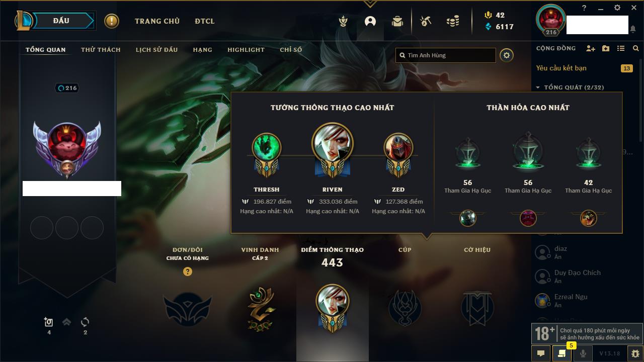The height and width of the screenshot is (362, 644).
Task: Toggle the voice microphone mute button
Action: [x=583, y=353]
